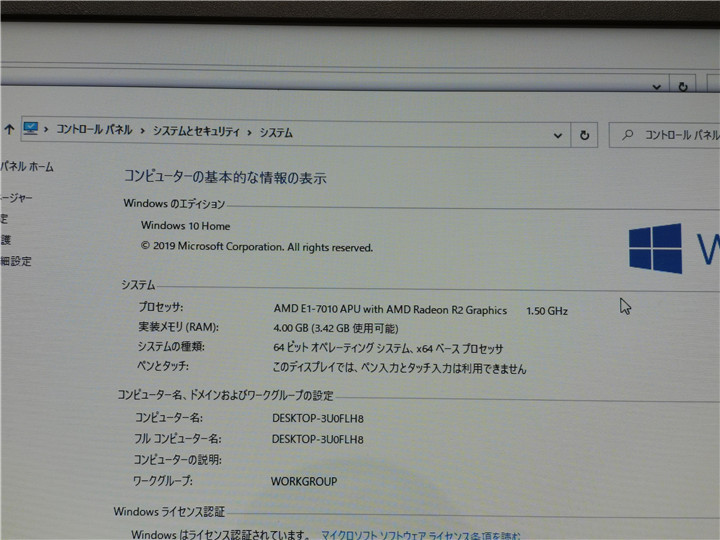The image size is (720, 540).
Task: Click Windows のエディション section header
Action: point(174,203)
